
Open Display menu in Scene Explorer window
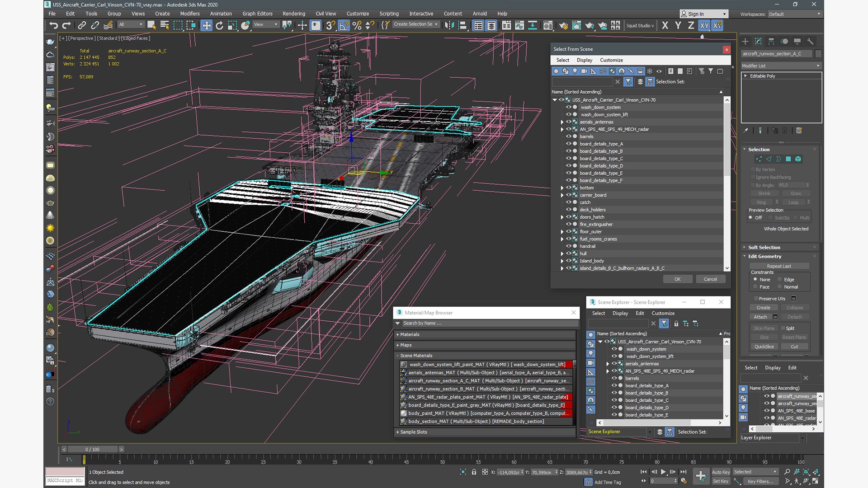pos(620,313)
